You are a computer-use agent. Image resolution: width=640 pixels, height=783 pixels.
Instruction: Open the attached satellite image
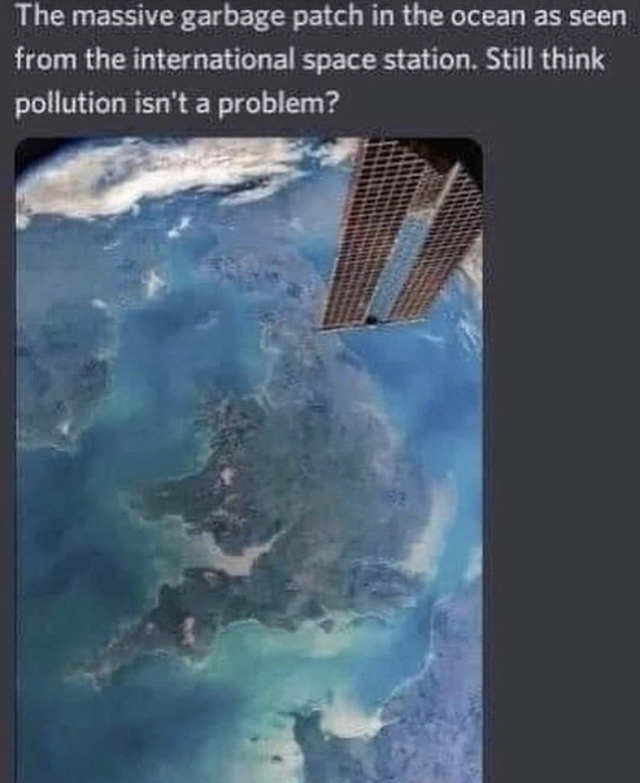(249, 460)
